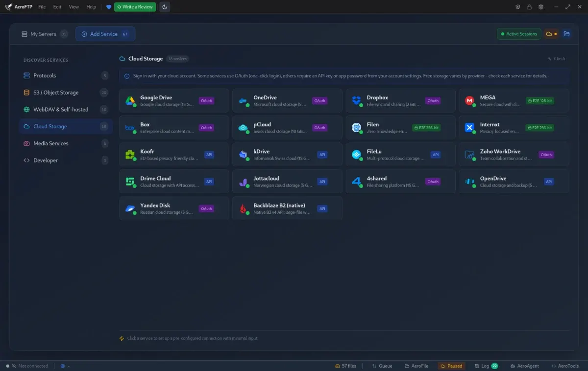Open the transfer Queue from status bar
Screen dimensions: 588x371
click(382, 366)
